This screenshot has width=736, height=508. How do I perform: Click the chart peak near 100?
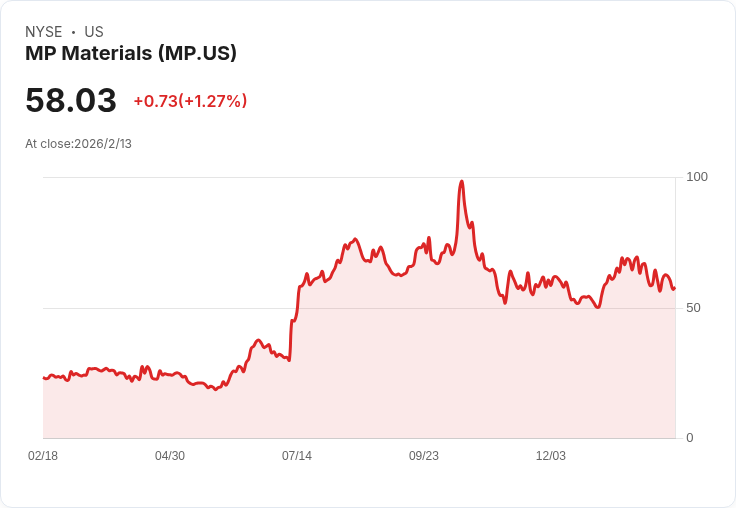[462, 181]
